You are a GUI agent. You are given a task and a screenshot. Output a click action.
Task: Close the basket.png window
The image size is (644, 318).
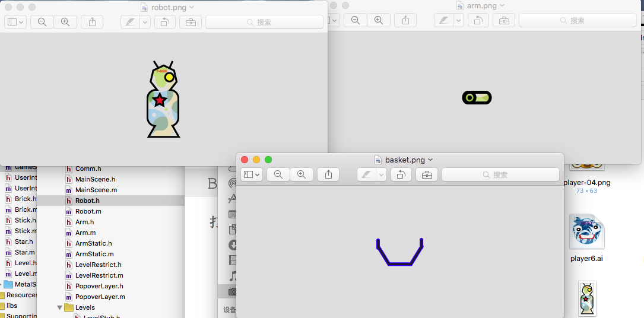tap(245, 160)
